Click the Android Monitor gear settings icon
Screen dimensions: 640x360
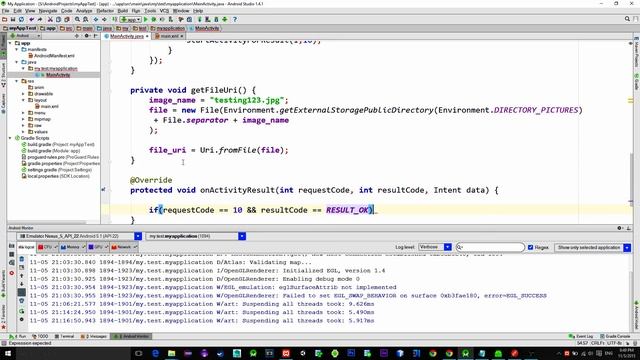620,228
